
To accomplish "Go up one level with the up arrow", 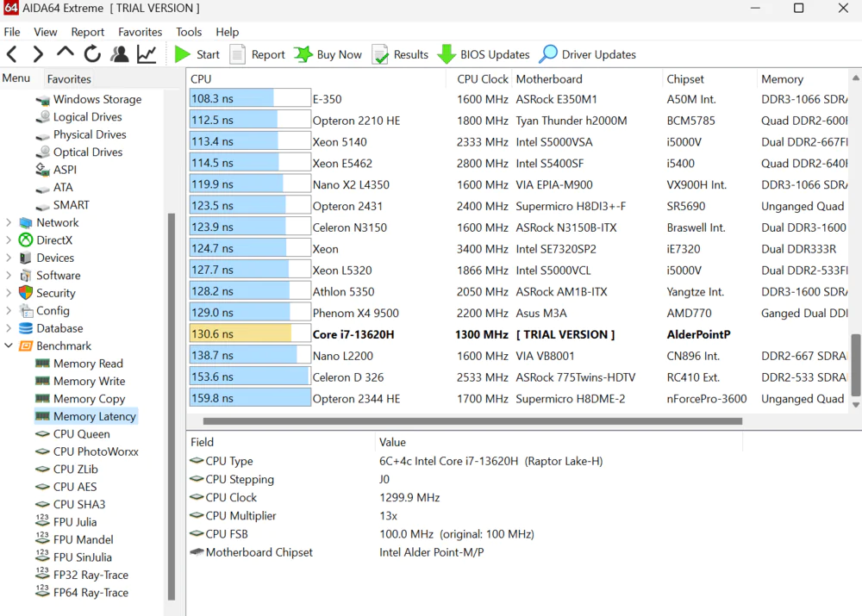I will [x=65, y=53].
